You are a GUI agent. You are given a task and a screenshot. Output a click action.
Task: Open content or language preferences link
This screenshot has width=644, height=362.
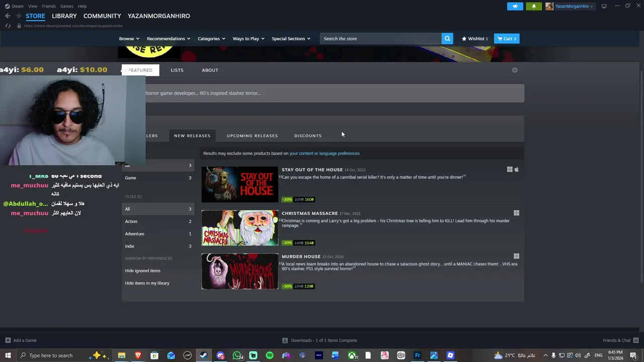click(325, 153)
